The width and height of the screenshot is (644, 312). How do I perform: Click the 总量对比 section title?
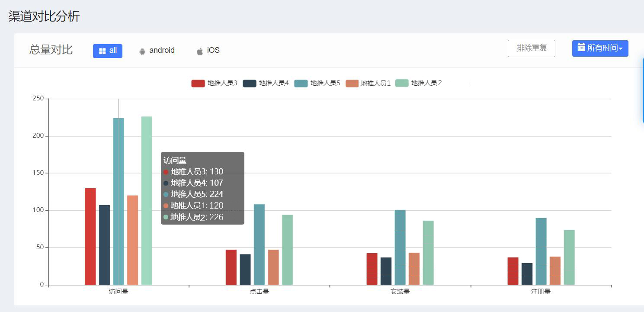51,50
